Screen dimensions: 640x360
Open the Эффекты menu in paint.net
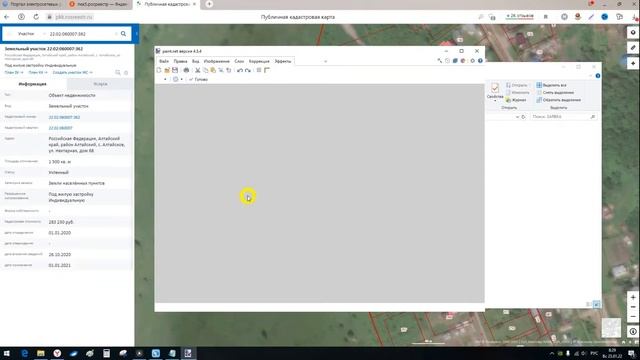coord(282,61)
